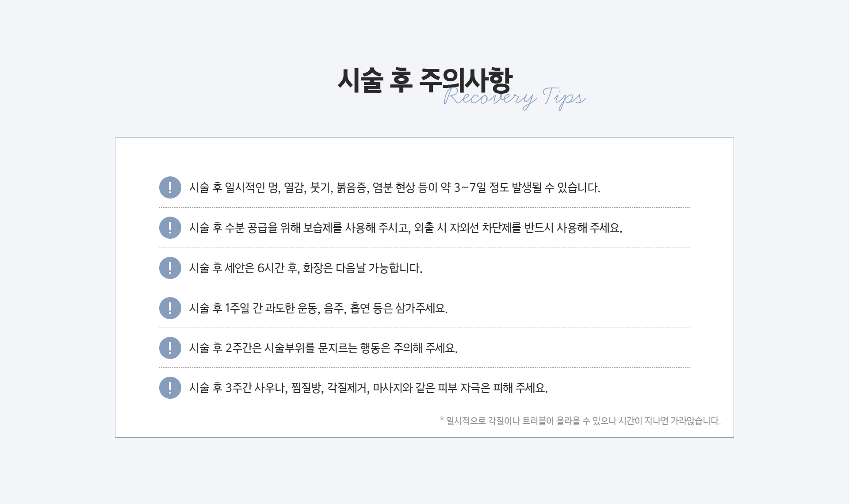Select the line 시술부위를 문지르는 행동은 주의해 주세요
This screenshot has height=504, width=849.
click(323, 348)
